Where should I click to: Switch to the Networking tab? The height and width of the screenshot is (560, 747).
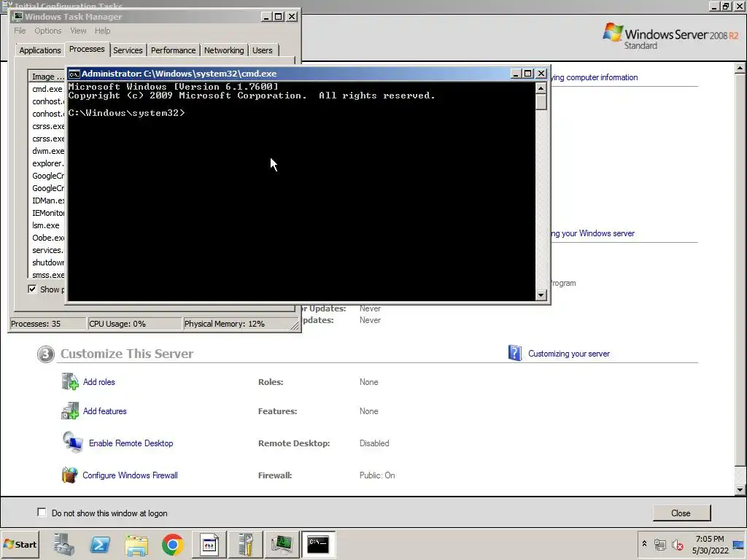pos(224,50)
